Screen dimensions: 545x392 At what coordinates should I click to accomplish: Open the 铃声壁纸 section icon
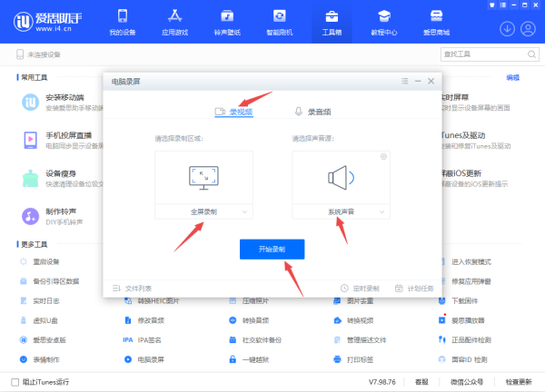pyautogui.click(x=227, y=16)
